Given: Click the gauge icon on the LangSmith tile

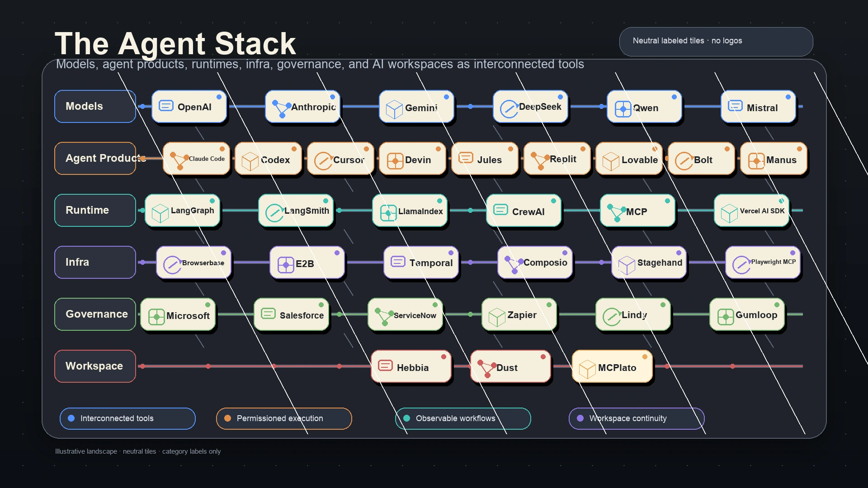Looking at the screenshot, I should tap(274, 213).
